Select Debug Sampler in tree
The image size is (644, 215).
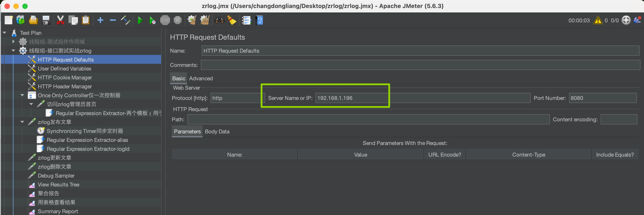click(56, 176)
